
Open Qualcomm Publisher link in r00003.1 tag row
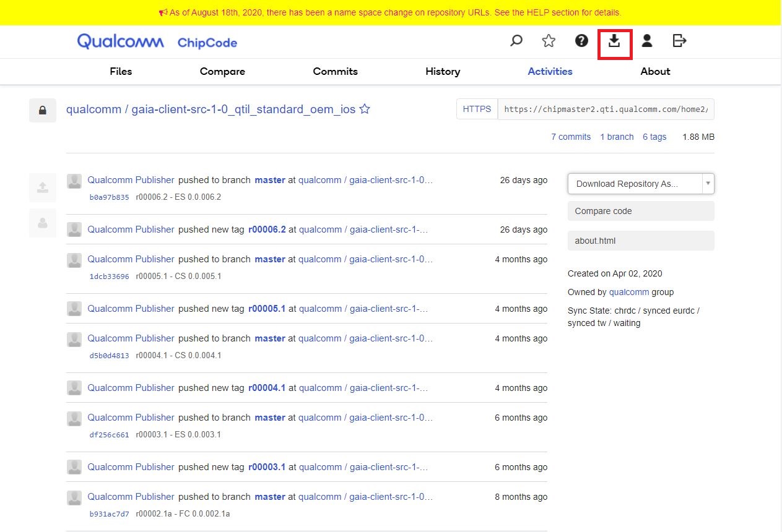click(x=131, y=467)
